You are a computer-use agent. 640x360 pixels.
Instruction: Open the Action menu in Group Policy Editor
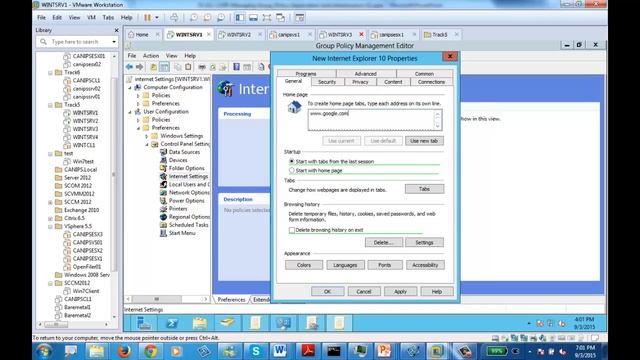[151, 56]
